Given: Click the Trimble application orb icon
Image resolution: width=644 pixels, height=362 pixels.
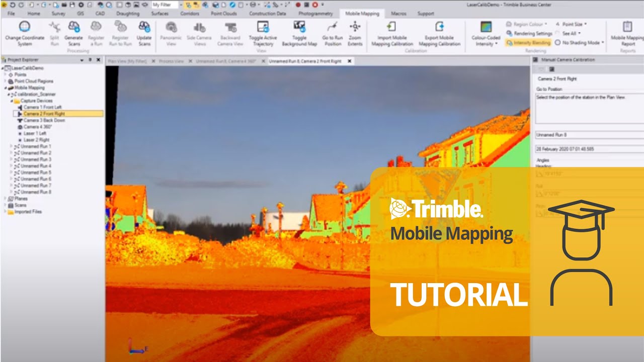Looking at the screenshot, I should click(x=4, y=5).
